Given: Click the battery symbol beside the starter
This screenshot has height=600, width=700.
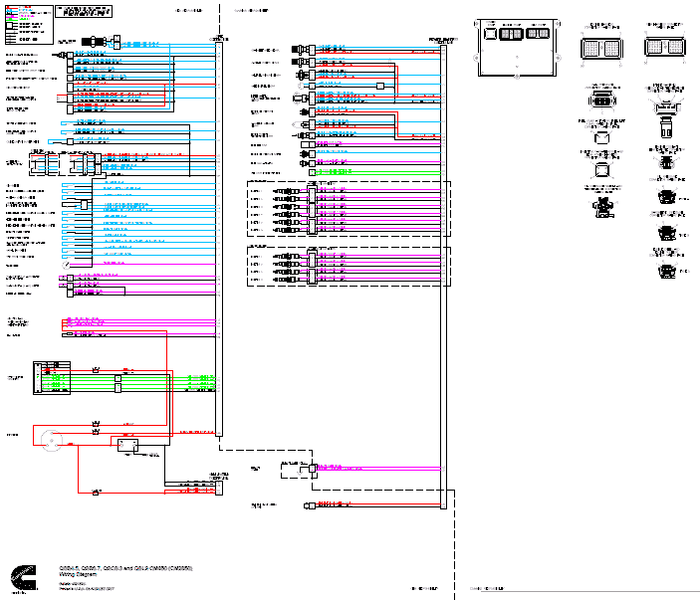Looking at the screenshot, I should coord(127,445).
